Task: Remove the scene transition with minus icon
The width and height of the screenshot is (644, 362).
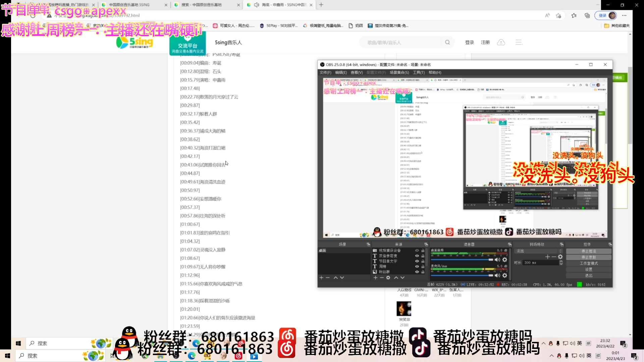Action: tap(554, 257)
